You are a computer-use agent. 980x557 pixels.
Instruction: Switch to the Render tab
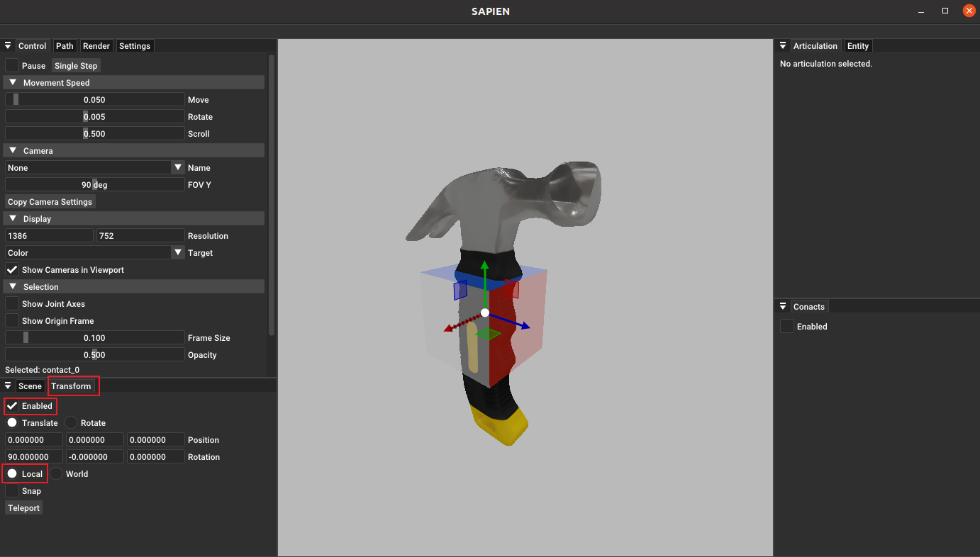click(x=96, y=46)
